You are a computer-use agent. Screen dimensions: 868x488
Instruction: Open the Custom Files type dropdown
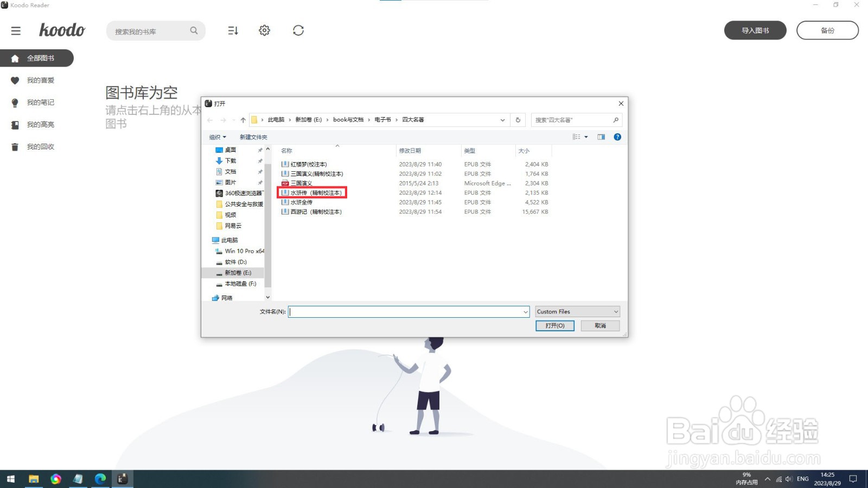(577, 312)
